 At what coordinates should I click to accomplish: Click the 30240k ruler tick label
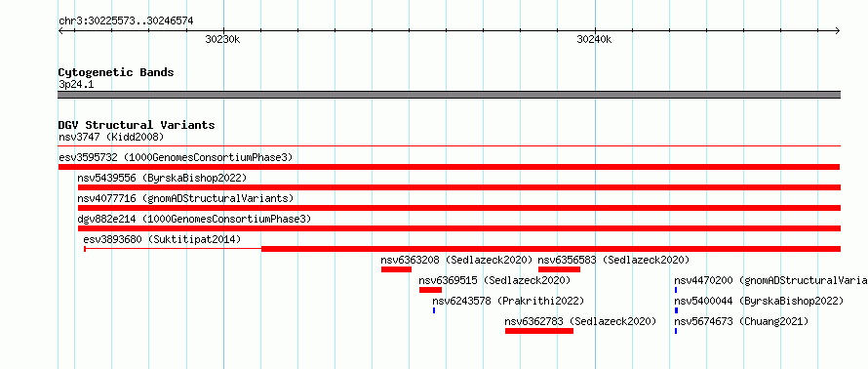click(594, 39)
